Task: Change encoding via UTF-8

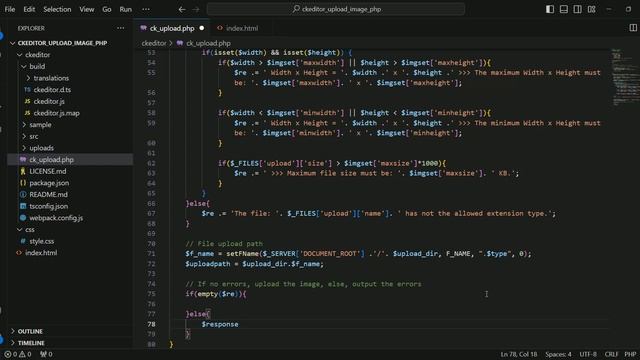Action: 588,354
